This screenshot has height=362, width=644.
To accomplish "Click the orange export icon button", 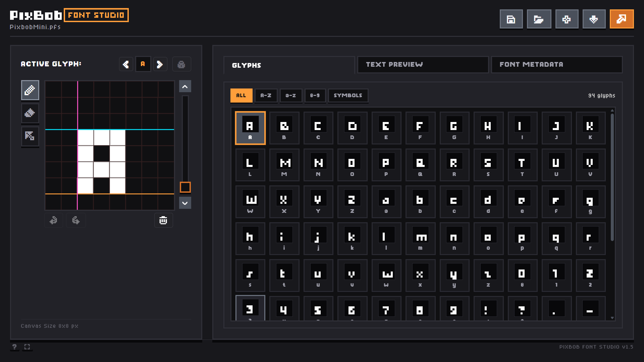I will click(622, 19).
